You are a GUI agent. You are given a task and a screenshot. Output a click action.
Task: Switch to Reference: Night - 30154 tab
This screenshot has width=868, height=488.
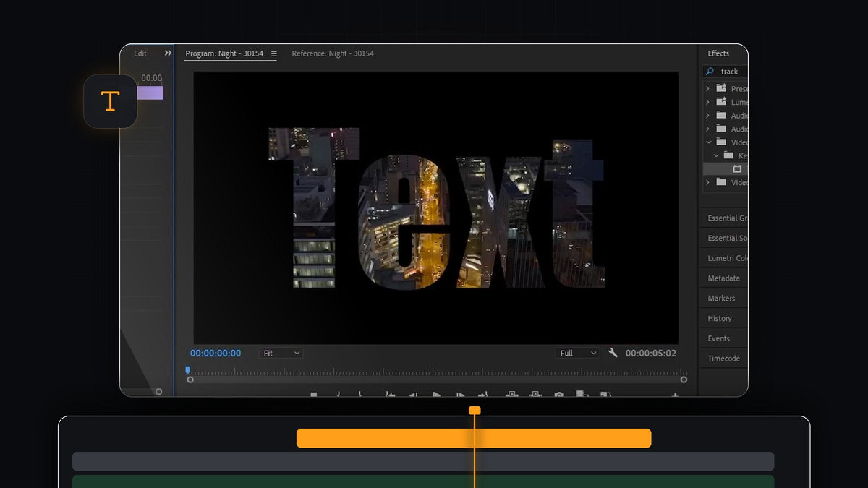[333, 53]
